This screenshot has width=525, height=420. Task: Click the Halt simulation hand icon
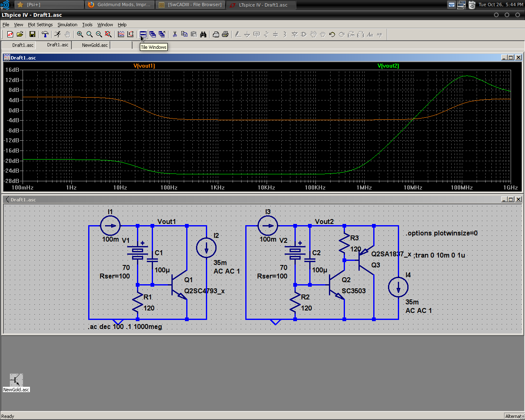pyautogui.click(x=67, y=34)
